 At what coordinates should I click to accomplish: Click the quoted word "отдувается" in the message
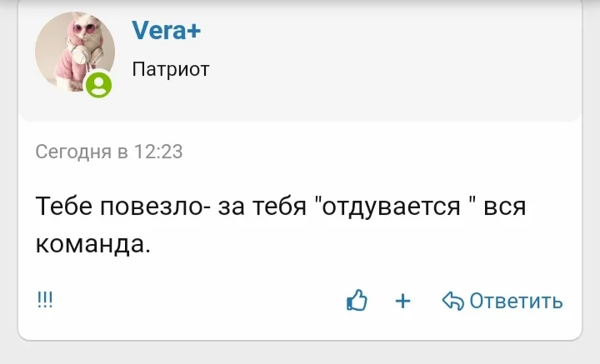pyautogui.click(x=391, y=207)
